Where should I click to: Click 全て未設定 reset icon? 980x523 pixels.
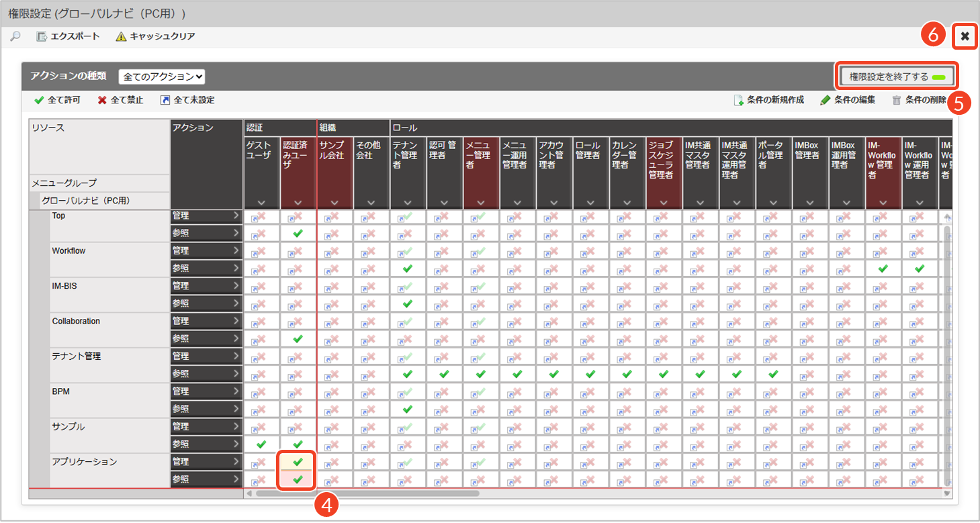pos(165,100)
